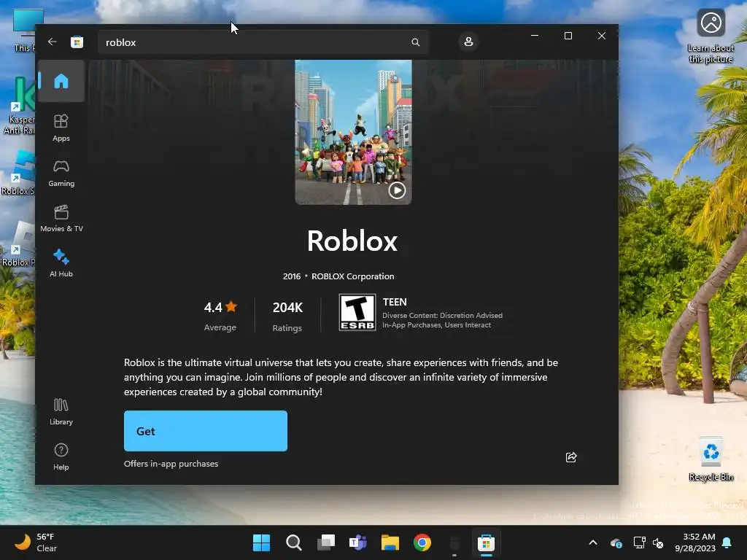The image size is (747, 560).
Task: Open Windows taskbar Search
Action: [x=293, y=542]
